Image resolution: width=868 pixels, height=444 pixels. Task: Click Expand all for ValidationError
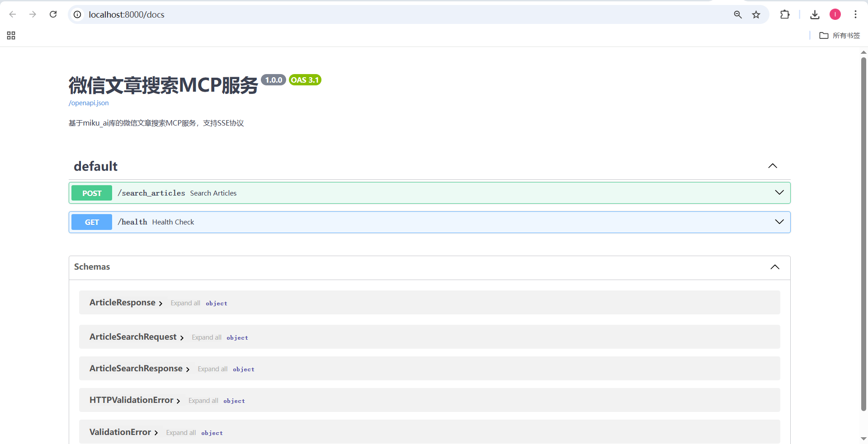181,433
